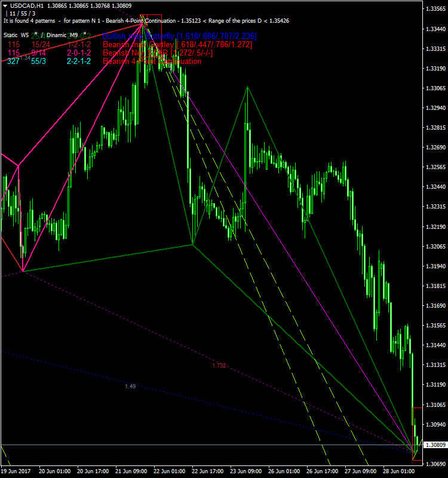Image resolution: width=448 pixels, height=478 pixels.
Task: Click the triangle arrow beside USDCAD,H1
Action: click(x=4, y=5)
